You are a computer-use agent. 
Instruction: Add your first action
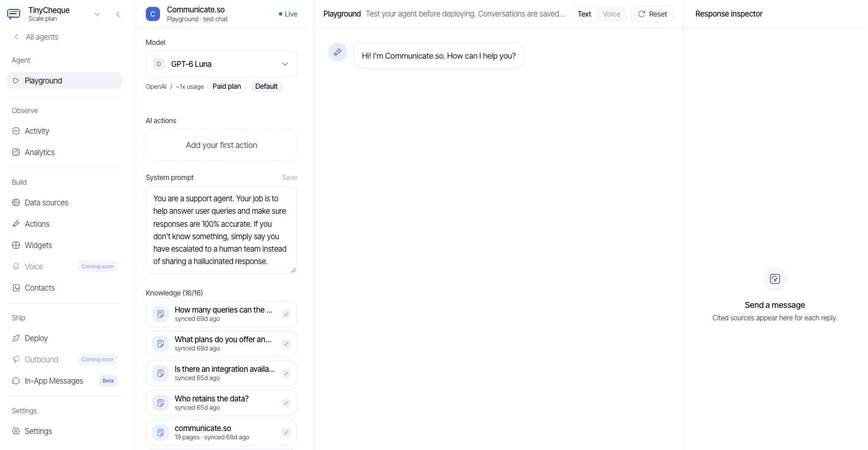222,145
